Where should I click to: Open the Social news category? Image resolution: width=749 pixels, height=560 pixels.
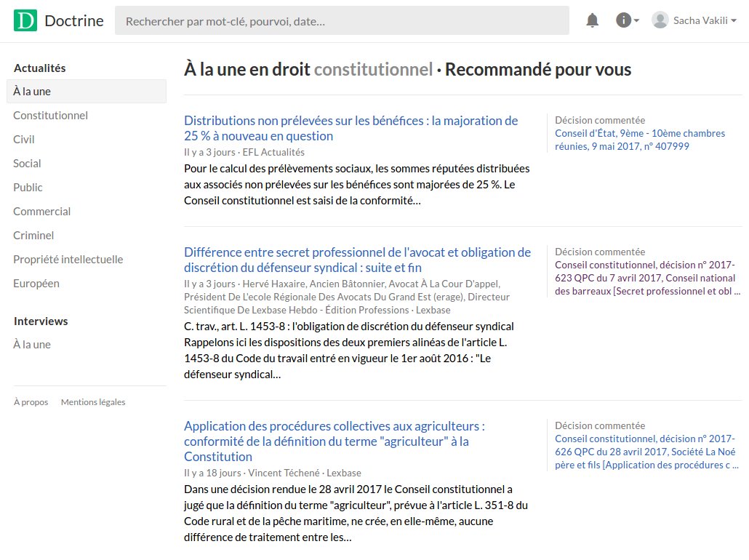pyautogui.click(x=27, y=164)
